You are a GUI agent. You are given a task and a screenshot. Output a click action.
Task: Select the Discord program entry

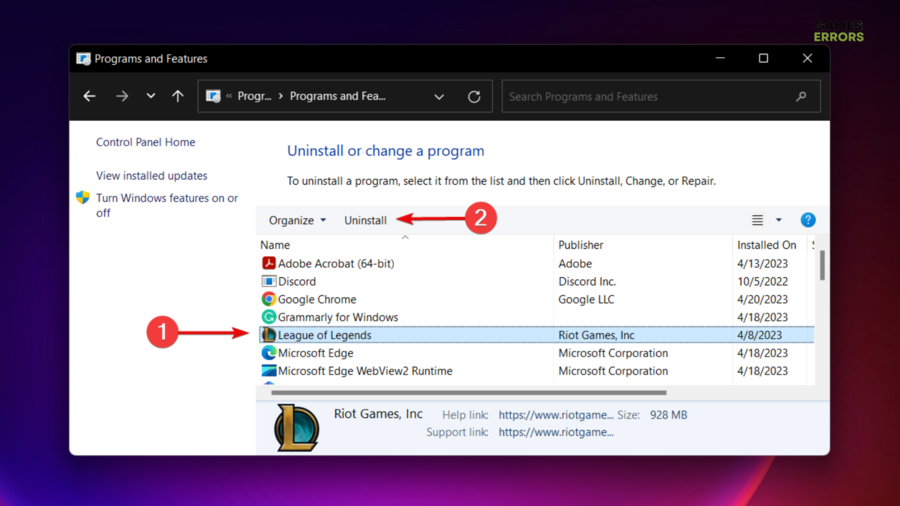tap(296, 282)
